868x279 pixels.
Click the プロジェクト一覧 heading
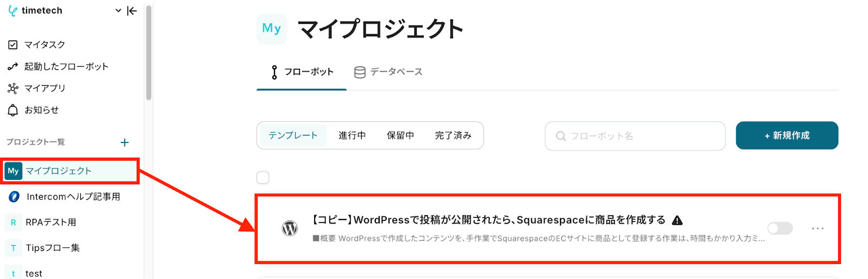click(36, 142)
